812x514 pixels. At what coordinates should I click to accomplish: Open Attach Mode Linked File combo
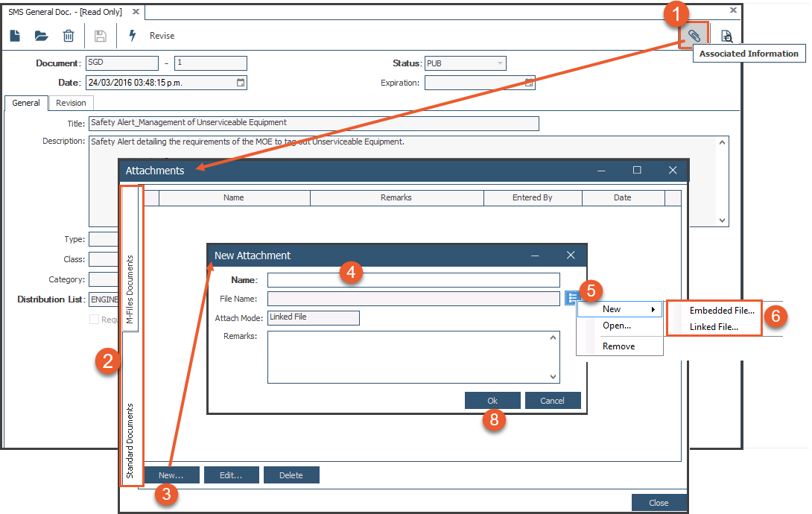[314, 317]
